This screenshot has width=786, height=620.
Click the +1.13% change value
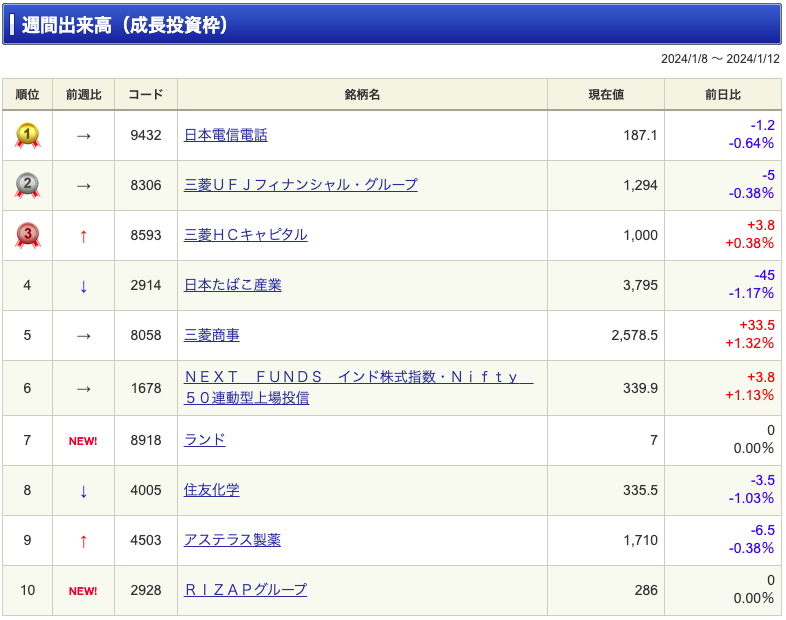pos(749,395)
